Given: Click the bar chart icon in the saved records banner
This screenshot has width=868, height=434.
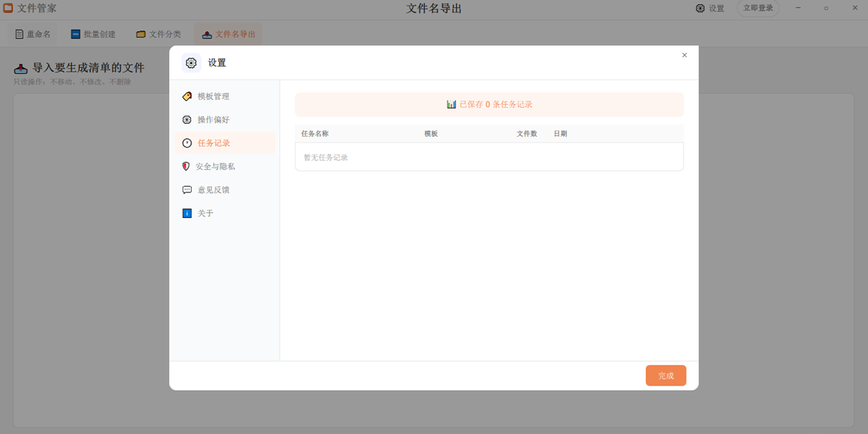Looking at the screenshot, I should pos(451,104).
